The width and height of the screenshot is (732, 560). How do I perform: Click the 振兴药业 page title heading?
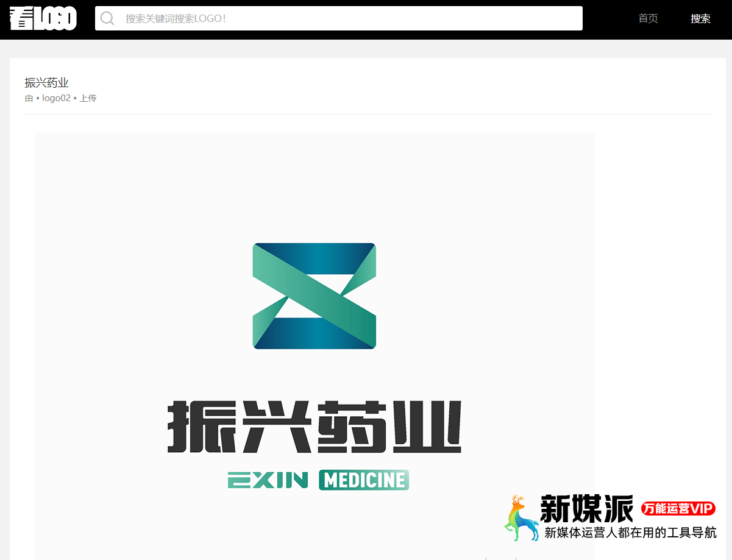[47, 82]
